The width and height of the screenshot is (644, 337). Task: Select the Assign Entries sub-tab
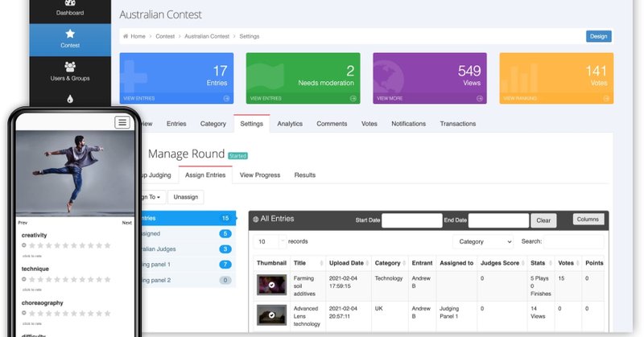click(205, 175)
